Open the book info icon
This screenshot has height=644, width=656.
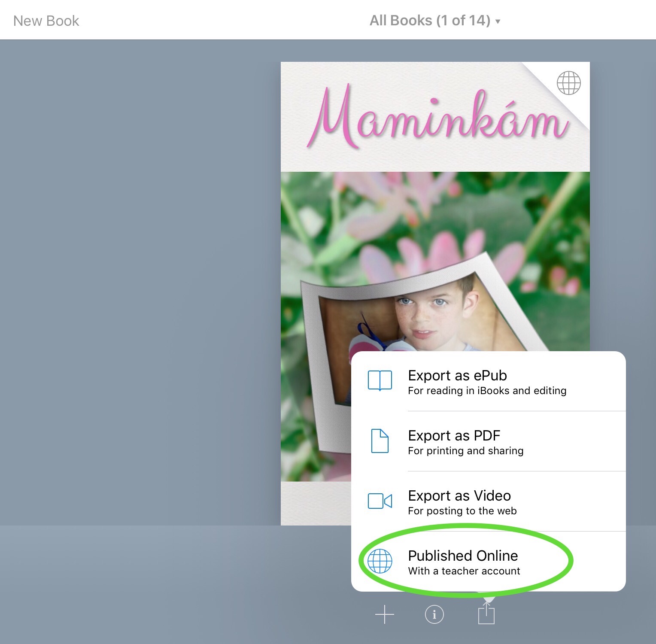(434, 614)
